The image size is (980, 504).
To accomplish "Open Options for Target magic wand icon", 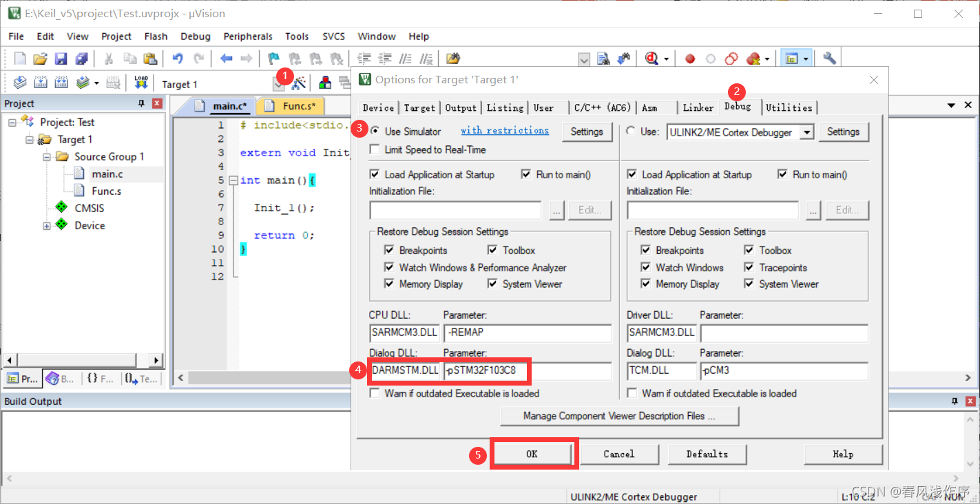I will pos(299,83).
